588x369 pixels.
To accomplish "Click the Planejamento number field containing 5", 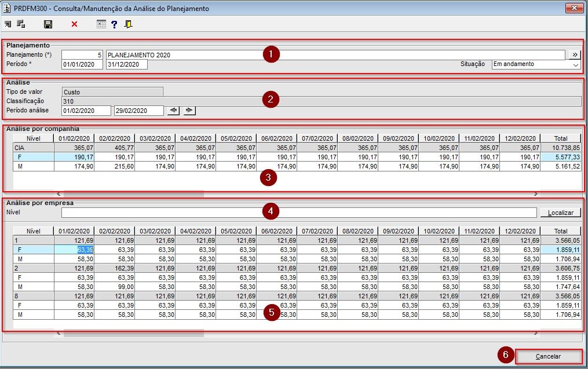I will pyautogui.click(x=82, y=54).
